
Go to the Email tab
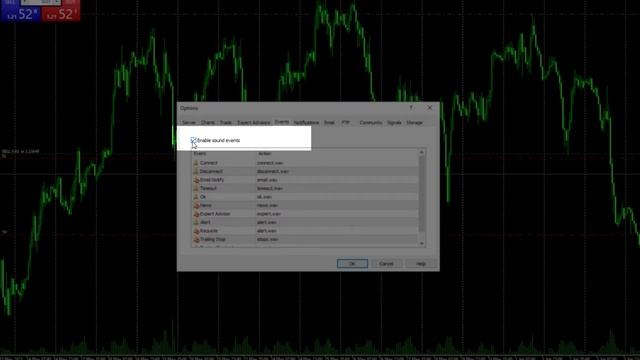coord(329,122)
